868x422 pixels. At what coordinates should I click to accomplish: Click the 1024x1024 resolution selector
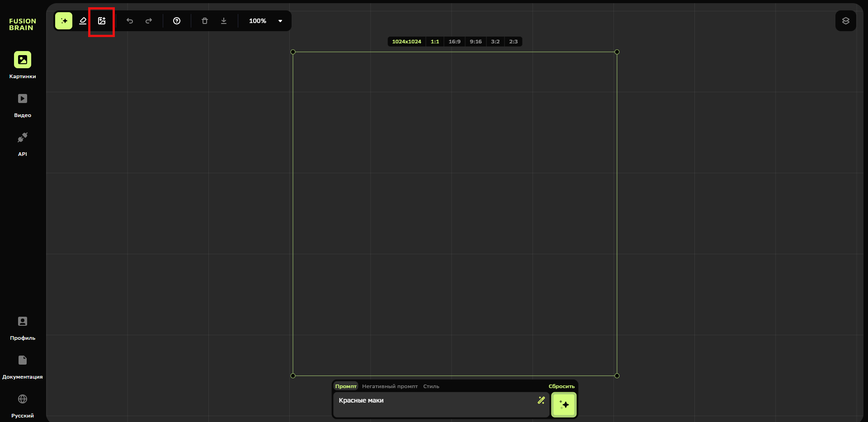pos(406,42)
